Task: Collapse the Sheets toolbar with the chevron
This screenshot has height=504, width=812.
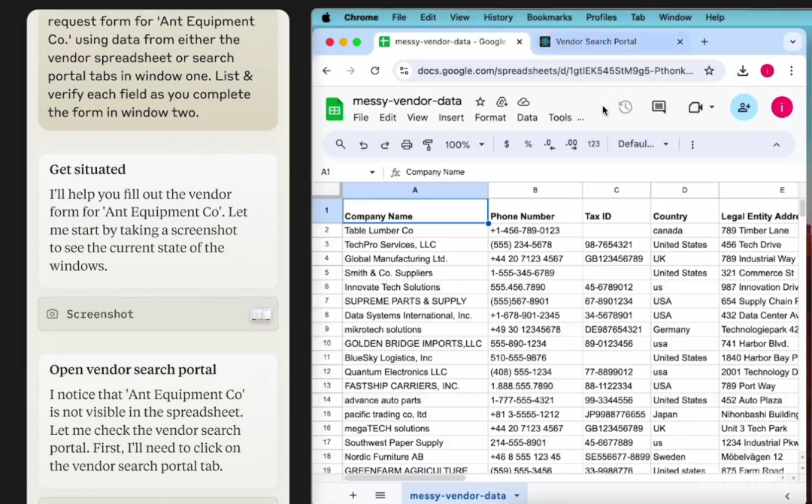Action: 776,145
